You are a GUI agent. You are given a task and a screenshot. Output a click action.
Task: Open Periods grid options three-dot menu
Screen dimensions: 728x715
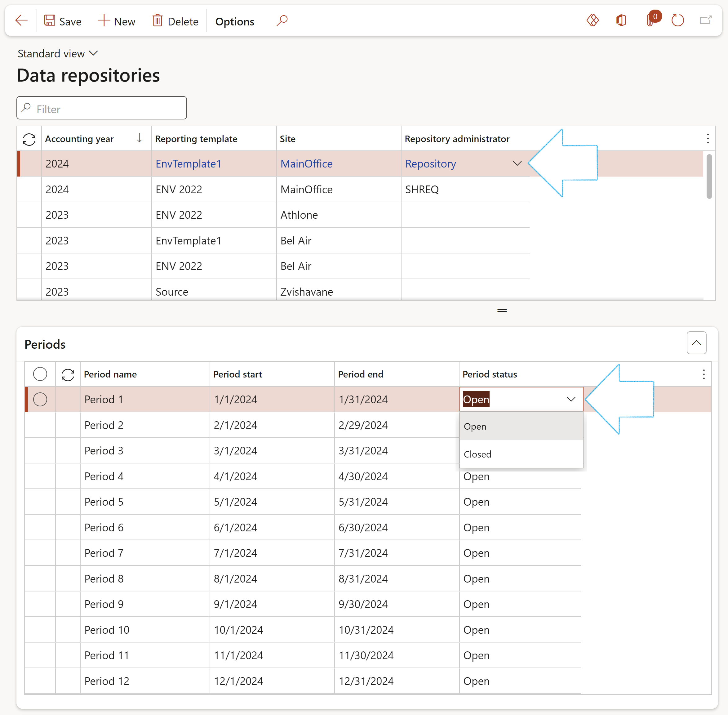[x=704, y=374]
